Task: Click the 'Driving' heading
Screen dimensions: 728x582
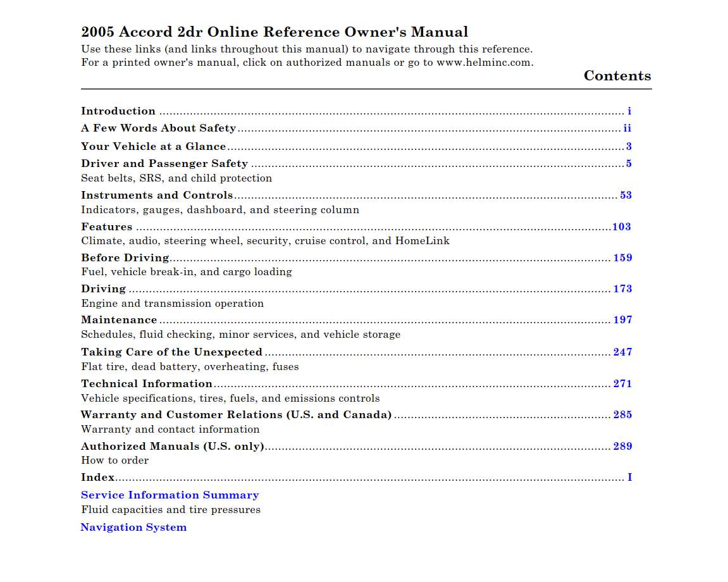Action: click(x=104, y=289)
